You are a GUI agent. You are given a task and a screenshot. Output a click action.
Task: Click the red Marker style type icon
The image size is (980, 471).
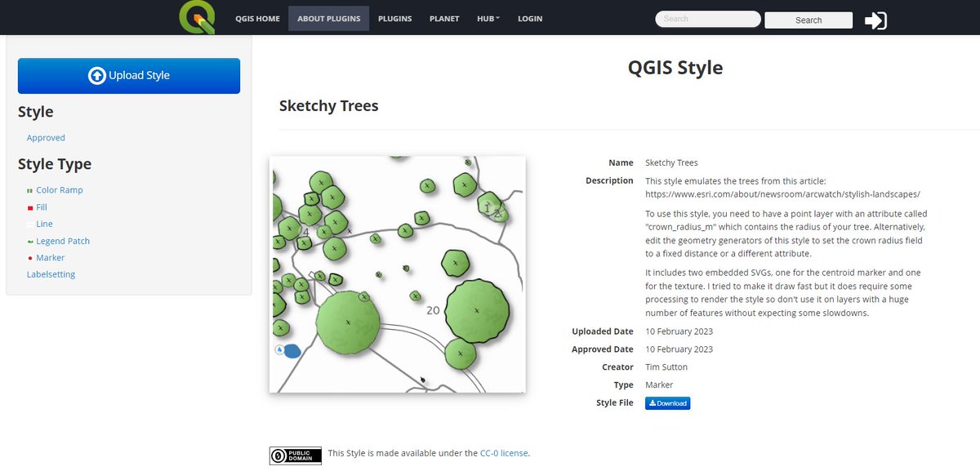click(x=29, y=258)
